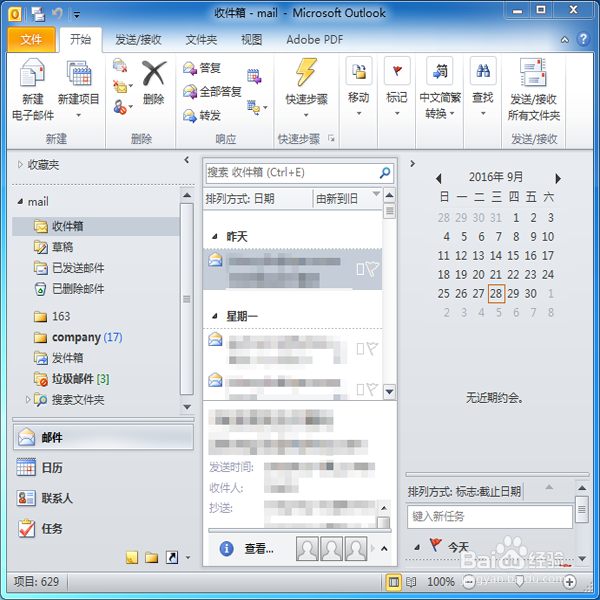
Task: Click the Meeting reply icon in Respond group
Action: (254, 76)
